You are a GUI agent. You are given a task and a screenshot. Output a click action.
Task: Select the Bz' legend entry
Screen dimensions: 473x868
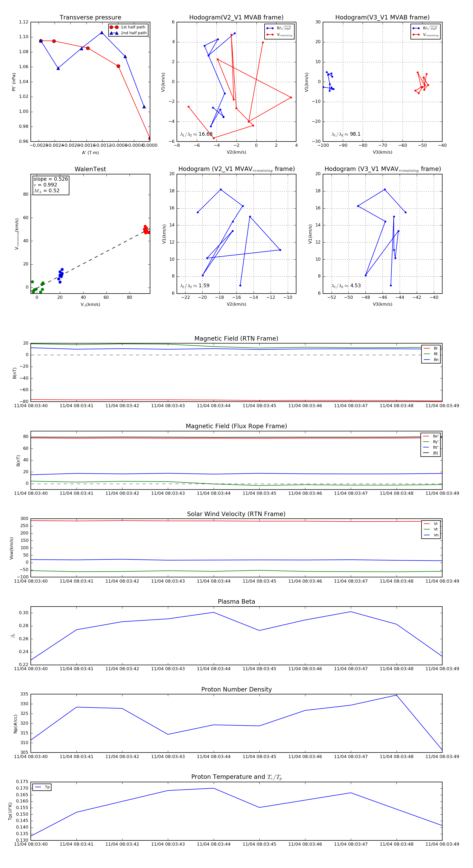click(431, 447)
